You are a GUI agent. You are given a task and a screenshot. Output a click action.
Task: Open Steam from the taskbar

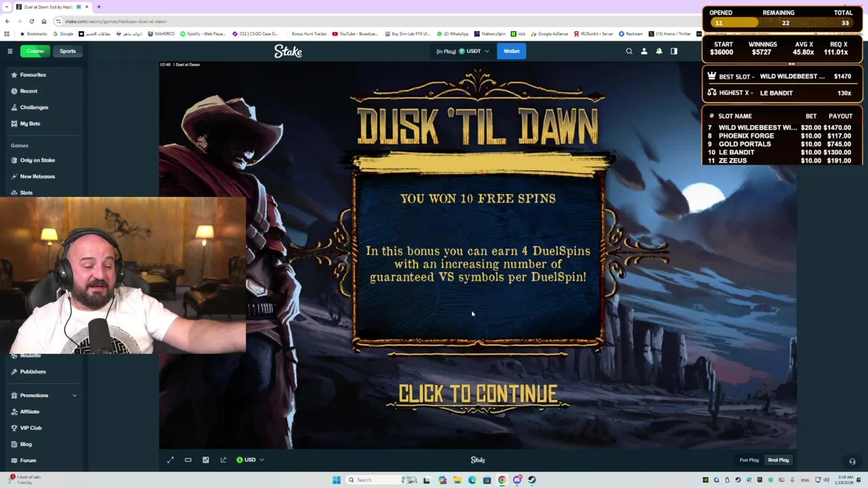coord(532,480)
